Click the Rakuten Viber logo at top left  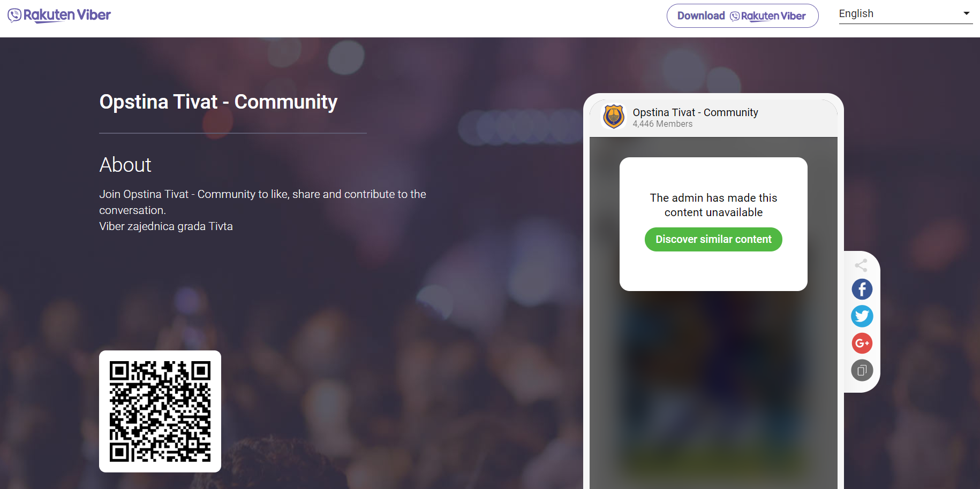pyautogui.click(x=59, y=16)
